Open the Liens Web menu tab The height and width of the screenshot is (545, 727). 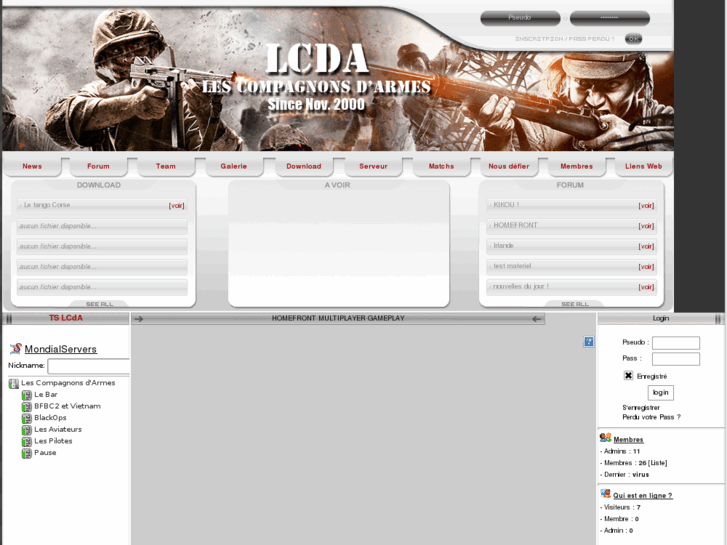point(644,166)
